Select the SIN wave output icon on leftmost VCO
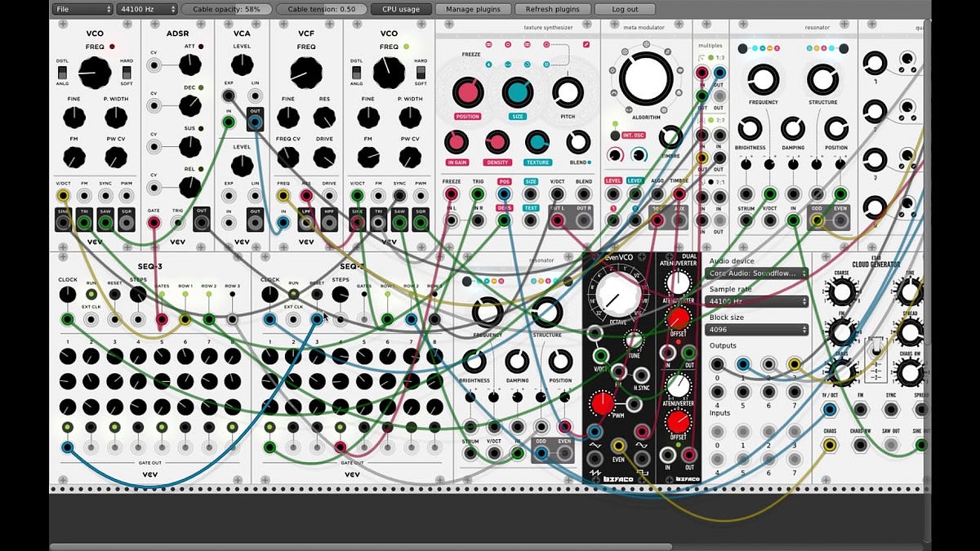 coord(62,221)
